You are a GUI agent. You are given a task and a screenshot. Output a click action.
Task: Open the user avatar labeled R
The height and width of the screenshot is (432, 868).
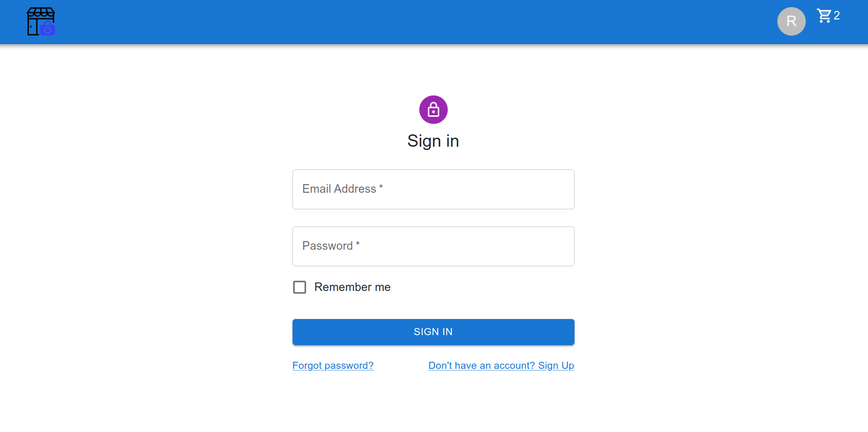pyautogui.click(x=791, y=21)
